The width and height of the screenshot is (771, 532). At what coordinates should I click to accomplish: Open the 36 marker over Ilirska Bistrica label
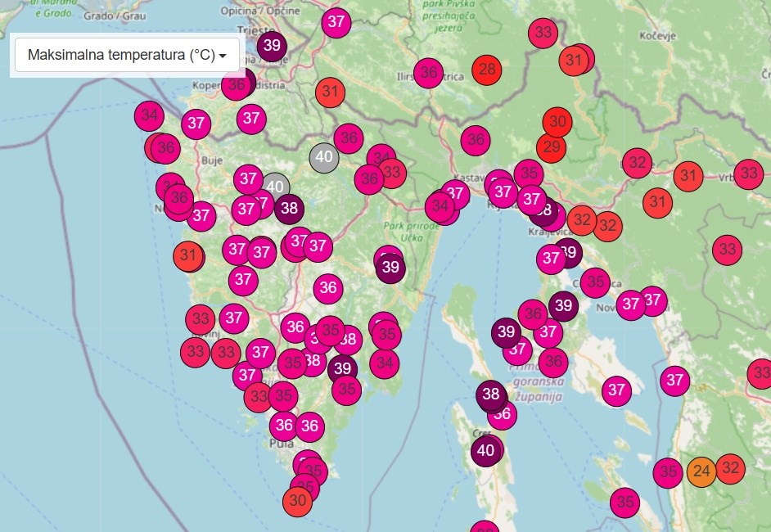tap(429, 74)
